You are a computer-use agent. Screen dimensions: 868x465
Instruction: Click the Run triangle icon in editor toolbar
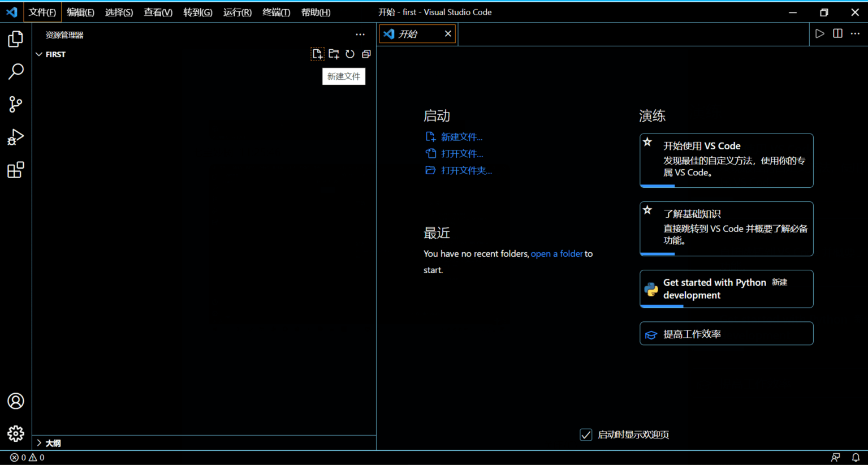(x=820, y=34)
